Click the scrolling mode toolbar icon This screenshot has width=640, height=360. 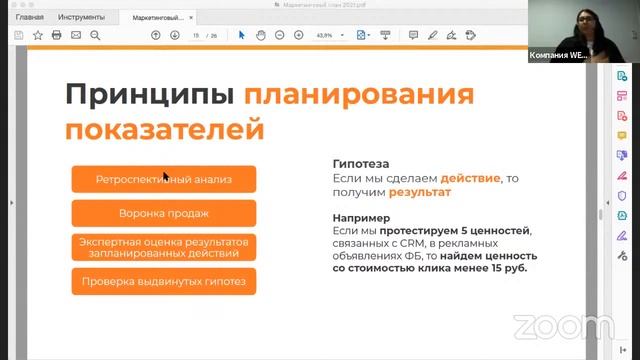click(385, 35)
